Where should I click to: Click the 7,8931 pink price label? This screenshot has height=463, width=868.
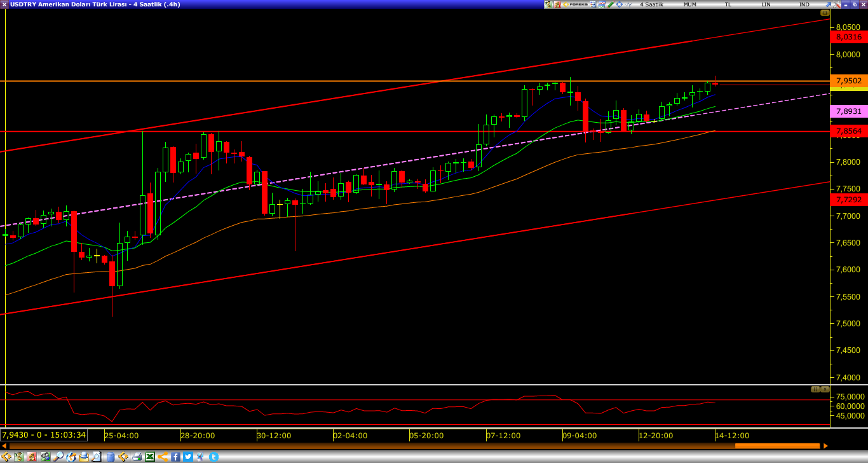pos(849,111)
